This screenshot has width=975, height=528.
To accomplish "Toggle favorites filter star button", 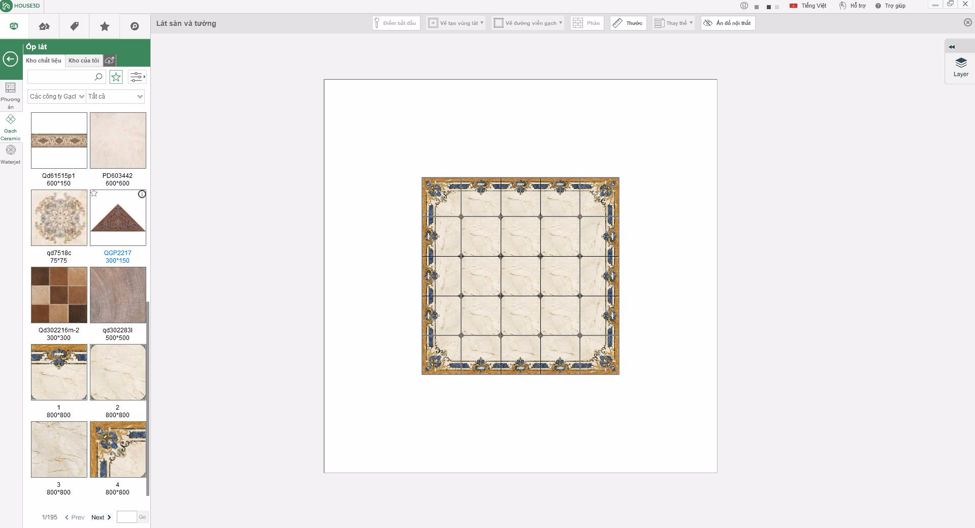I will pyautogui.click(x=116, y=77).
